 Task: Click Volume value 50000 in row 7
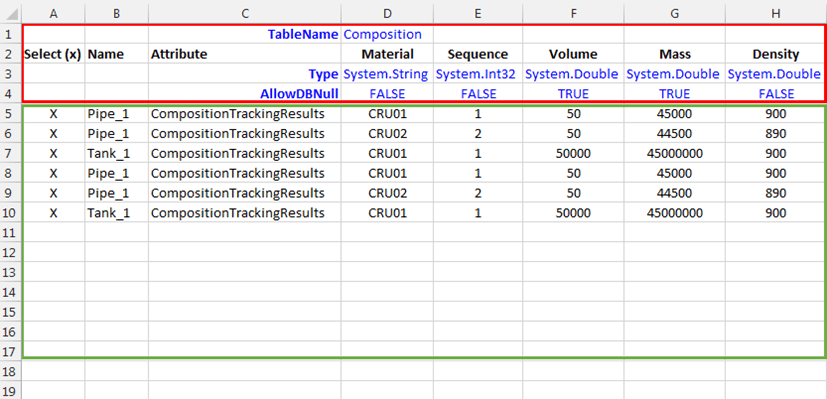coord(573,153)
